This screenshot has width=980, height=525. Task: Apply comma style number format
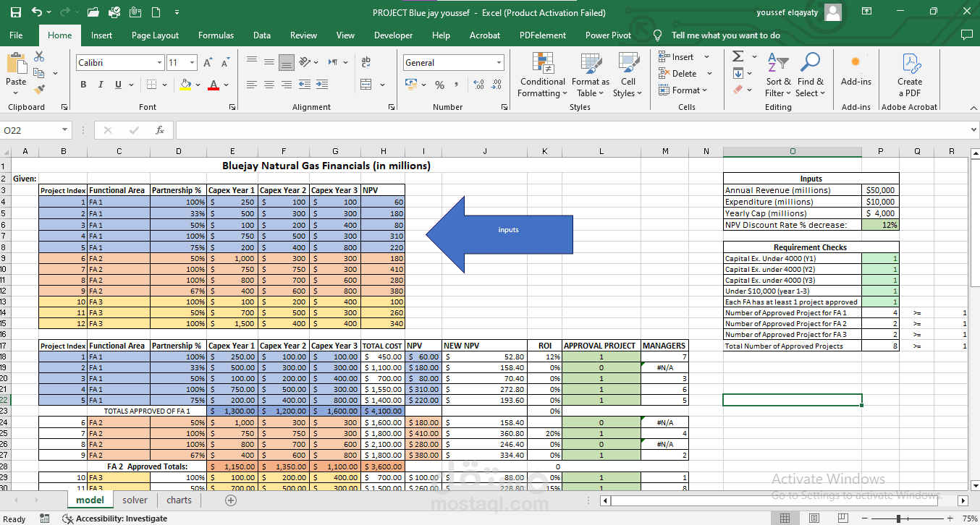[x=457, y=85]
